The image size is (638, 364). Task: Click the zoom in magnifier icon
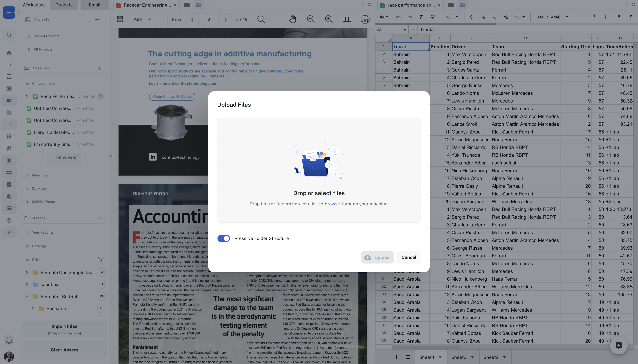tap(328, 19)
